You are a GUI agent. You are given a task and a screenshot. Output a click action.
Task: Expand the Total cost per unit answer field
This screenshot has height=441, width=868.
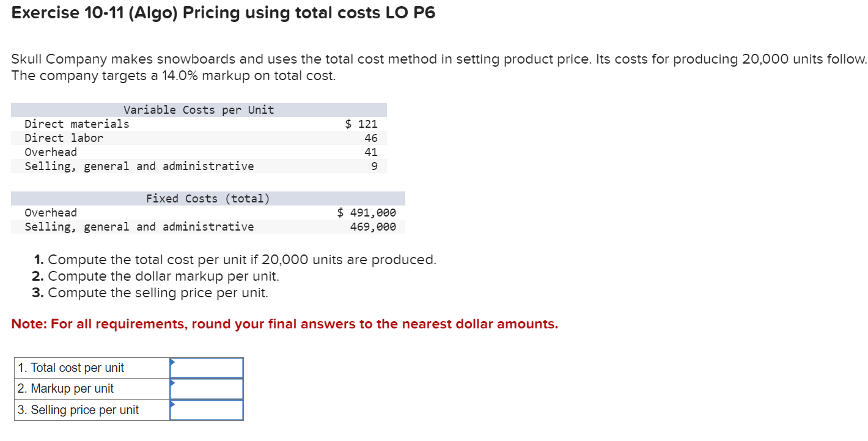(207, 367)
